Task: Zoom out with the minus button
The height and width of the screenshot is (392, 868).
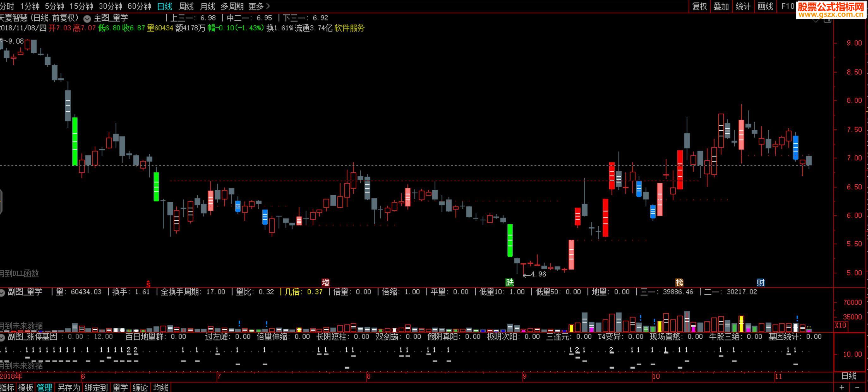Action: [857, 387]
